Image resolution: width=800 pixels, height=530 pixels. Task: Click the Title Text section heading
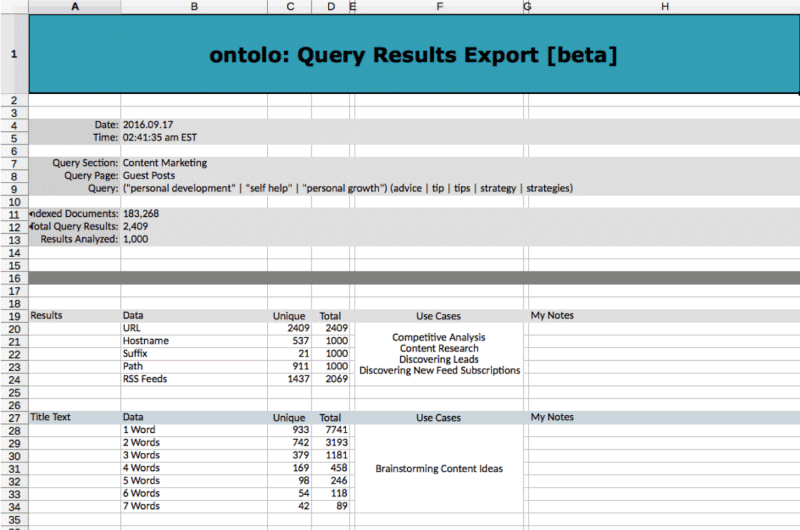click(x=50, y=417)
